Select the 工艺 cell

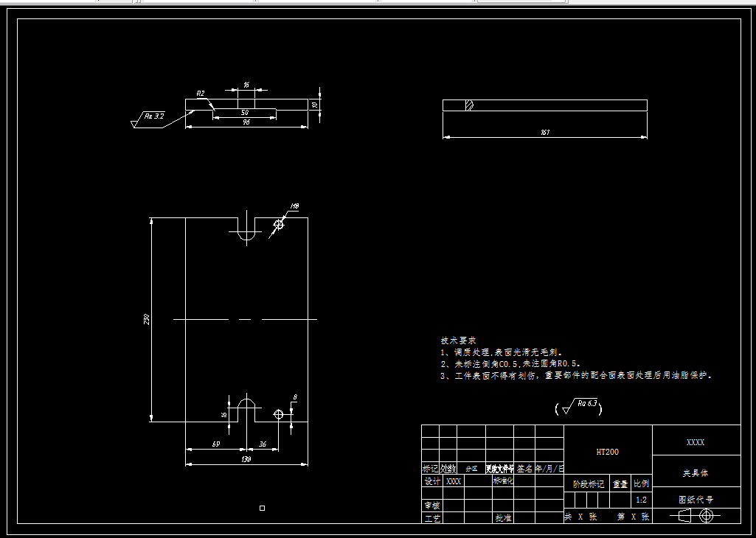pyautogui.click(x=432, y=518)
